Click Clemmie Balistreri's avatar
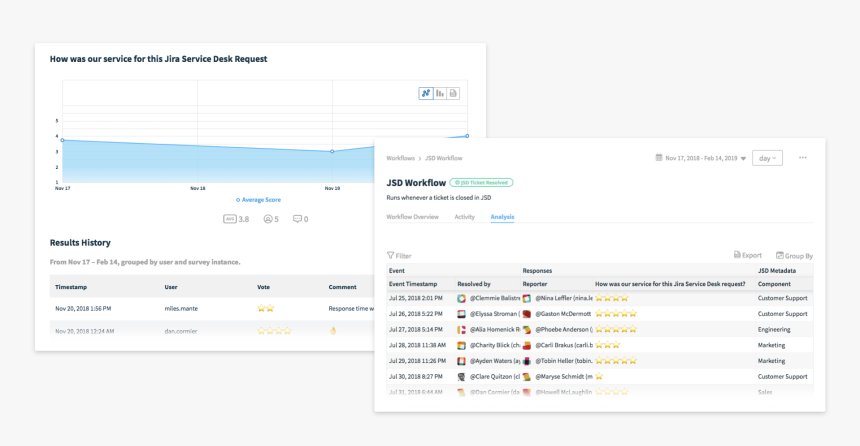 pyautogui.click(x=461, y=298)
